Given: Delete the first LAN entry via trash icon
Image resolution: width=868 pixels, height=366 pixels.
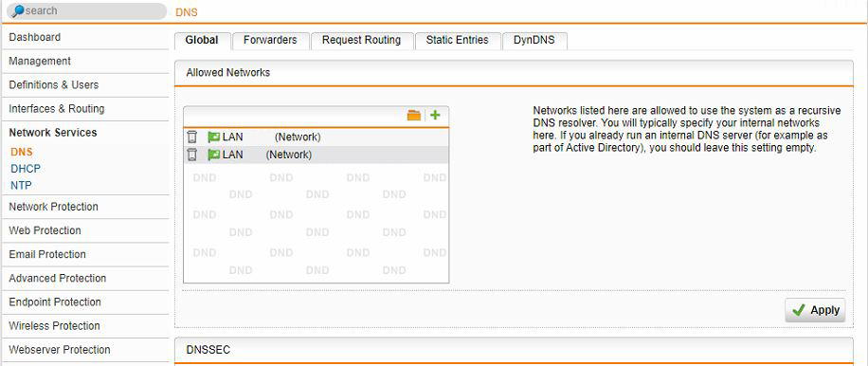Looking at the screenshot, I should pyautogui.click(x=191, y=137).
